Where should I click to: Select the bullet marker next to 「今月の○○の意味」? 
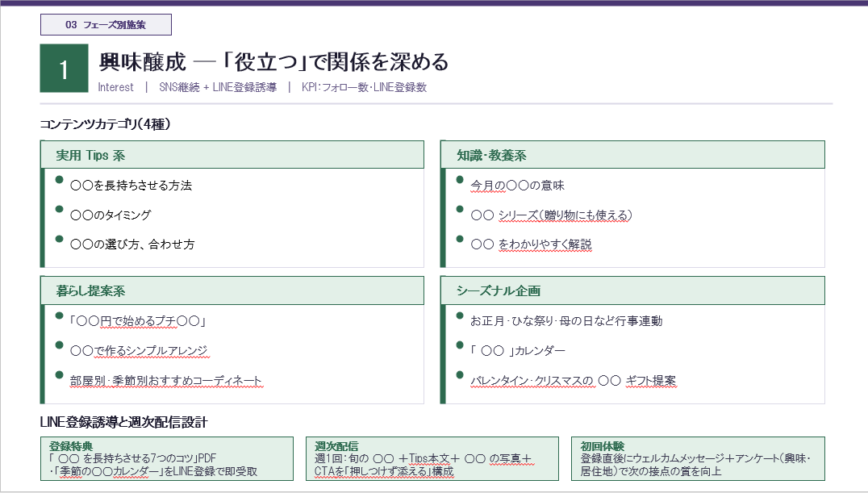point(457,180)
